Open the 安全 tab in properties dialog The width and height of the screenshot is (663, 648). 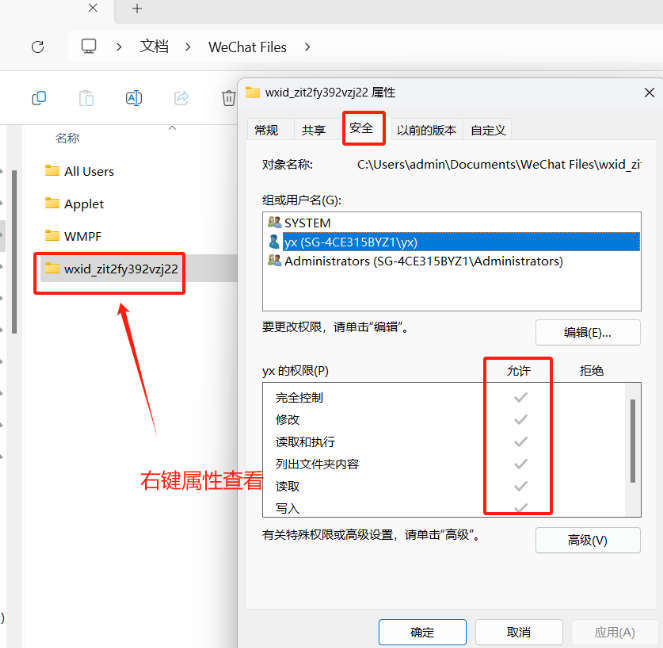[361, 128]
